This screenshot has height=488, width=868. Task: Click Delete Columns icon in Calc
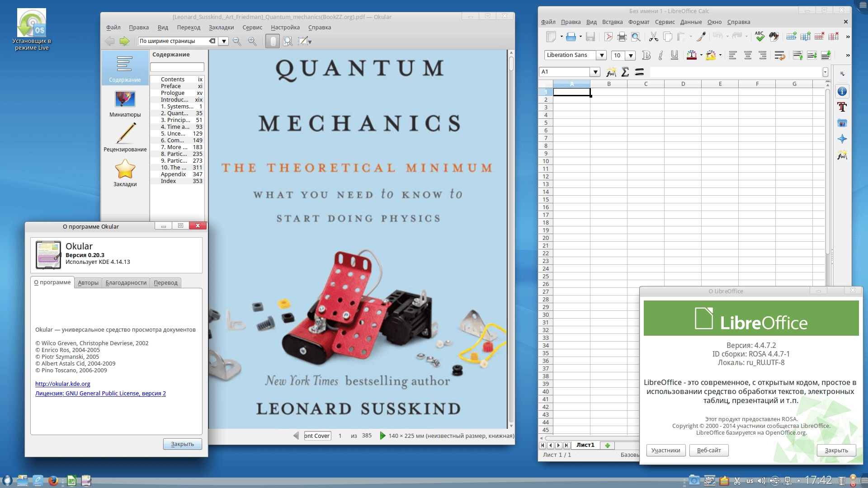point(834,37)
